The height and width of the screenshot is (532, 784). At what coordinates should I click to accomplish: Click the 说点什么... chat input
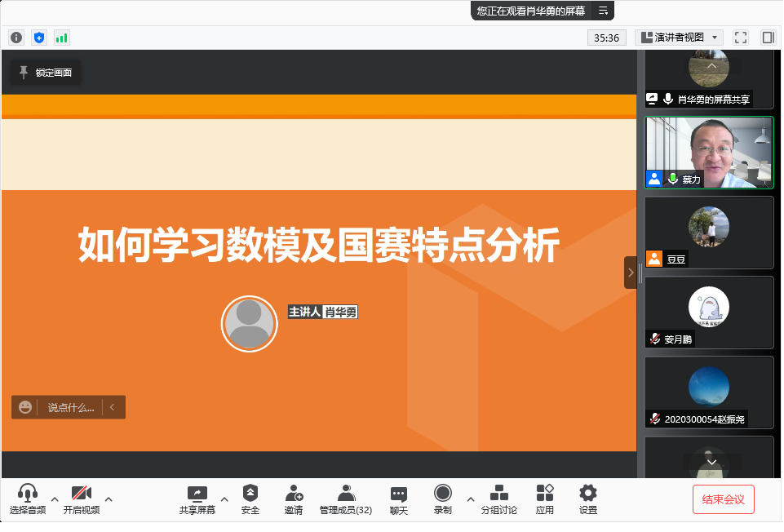(x=70, y=407)
